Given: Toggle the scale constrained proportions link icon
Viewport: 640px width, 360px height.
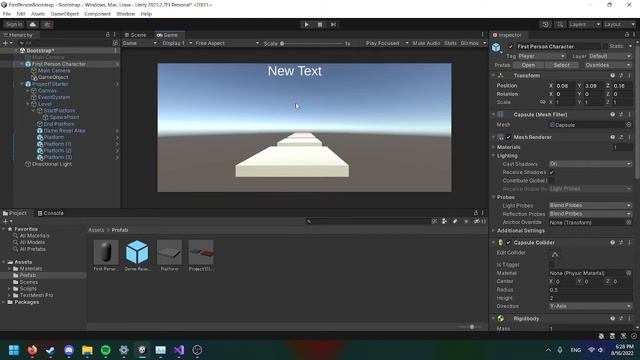Looking at the screenshot, I should click(x=542, y=102).
